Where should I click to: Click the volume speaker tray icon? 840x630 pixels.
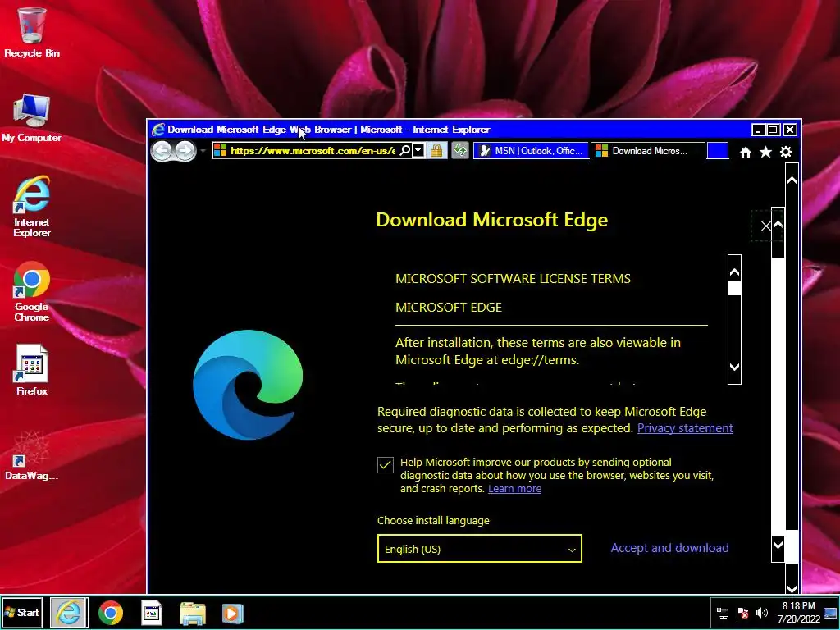click(x=762, y=613)
